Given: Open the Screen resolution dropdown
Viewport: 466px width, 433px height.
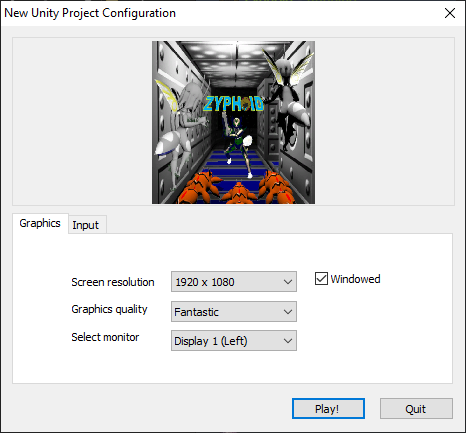Looking at the screenshot, I should [234, 282].
